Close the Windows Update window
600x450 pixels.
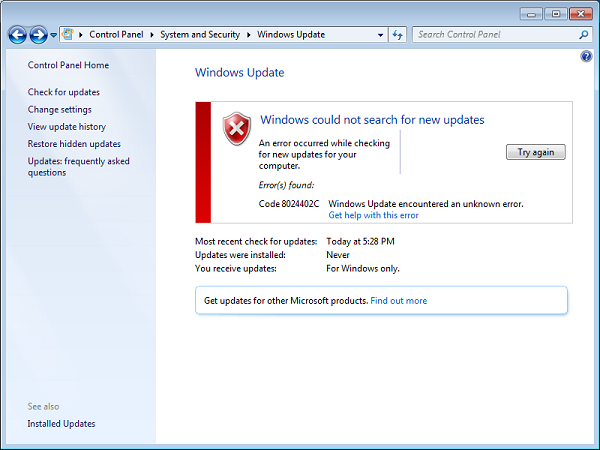click(581, 14)
